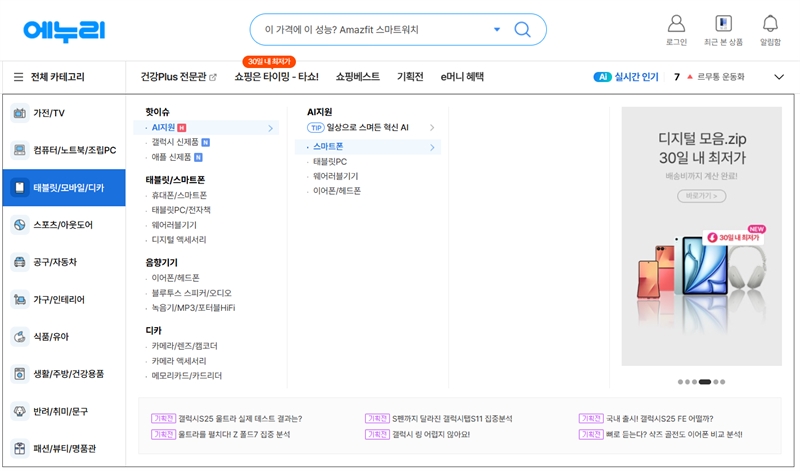Select the 가전/TV category icon
Image resolution: width=800 pixels, height=471 pixels.
(x=20, y=113)
